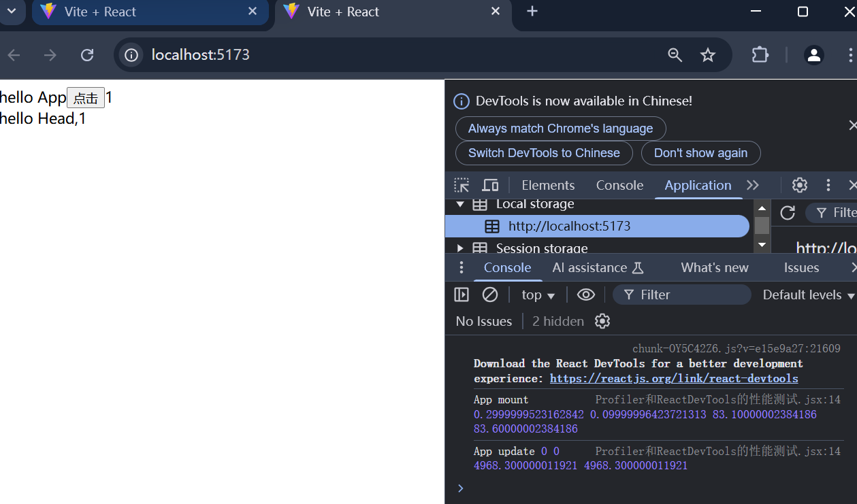Open console issues settings gear icon
The width and height of the screenshot is (857, 504).
point(602,321)
